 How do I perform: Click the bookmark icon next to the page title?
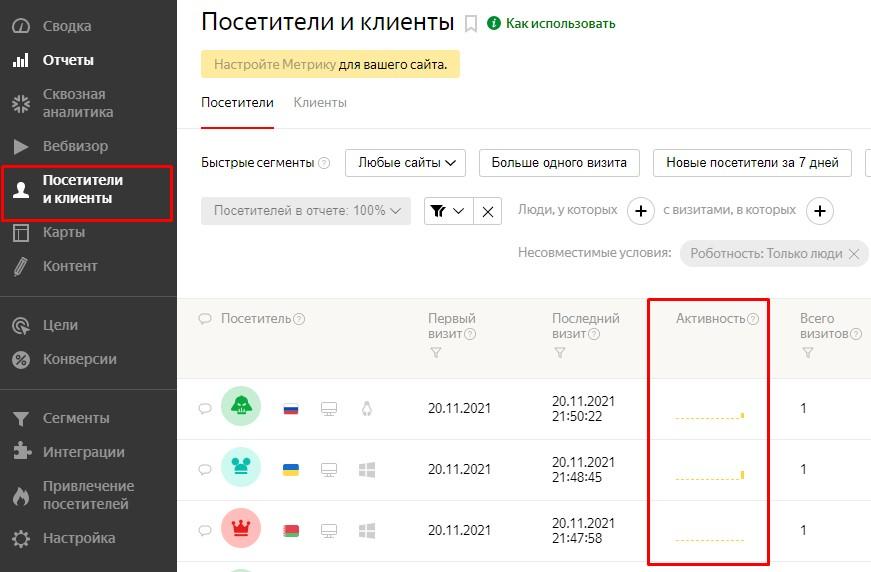[471, 24]
